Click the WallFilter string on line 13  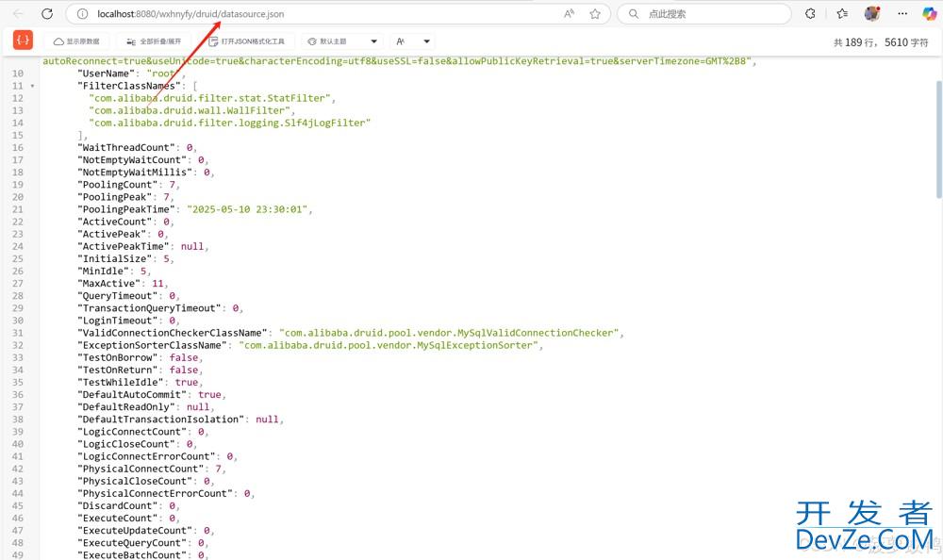pos(190,110)
